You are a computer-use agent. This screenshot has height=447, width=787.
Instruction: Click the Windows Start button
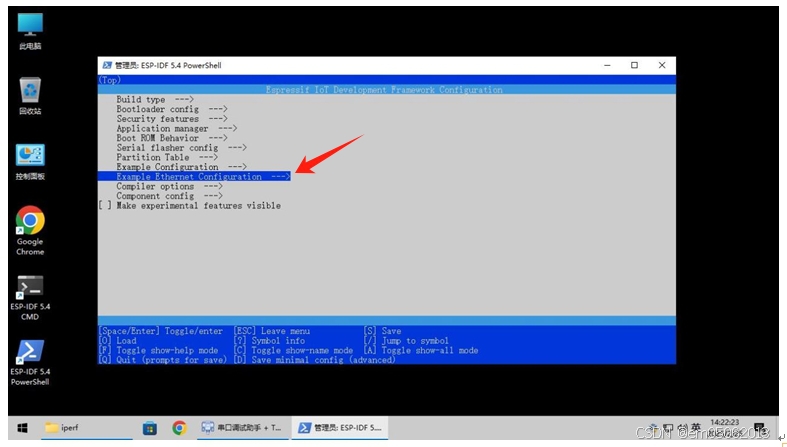point(23,428)
